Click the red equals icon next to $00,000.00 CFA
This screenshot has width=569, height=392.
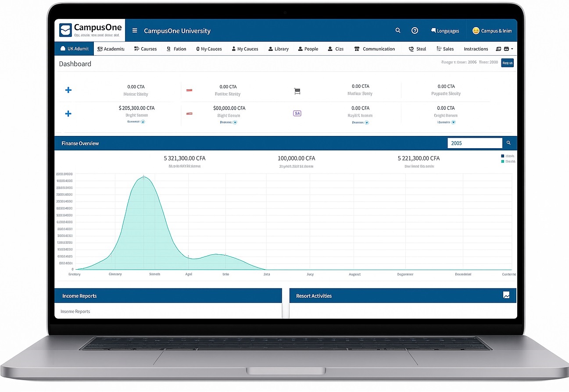[x=190, y=113]
